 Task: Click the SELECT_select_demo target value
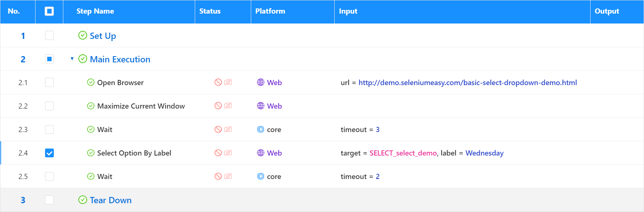(403, 153)
